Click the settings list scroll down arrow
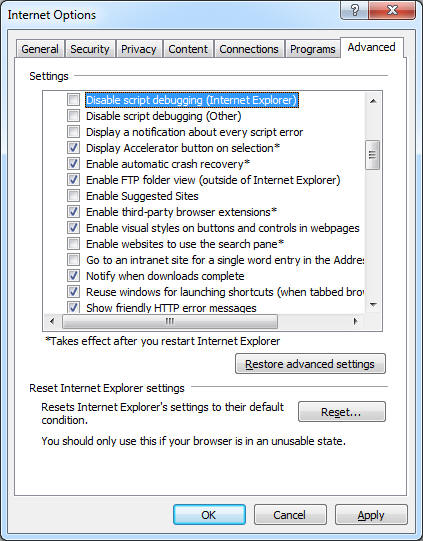423x541 pixels. coord(373,304)
